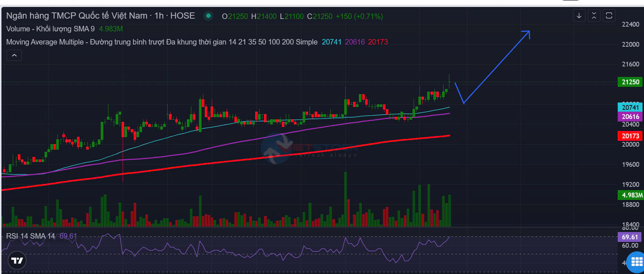Click the closing price C21250 in header
Image resolution: width=644 pixels, height=274 pixels.
[320, 16]
